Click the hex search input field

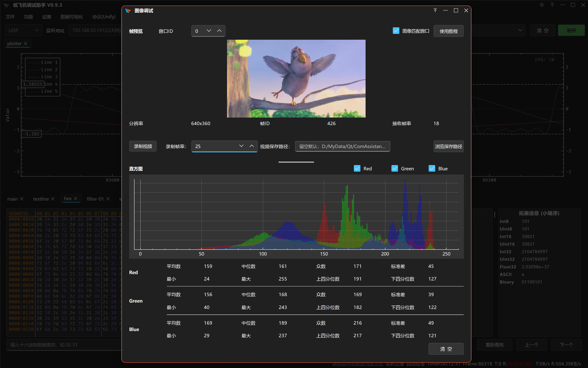click(x=64, y=345)
